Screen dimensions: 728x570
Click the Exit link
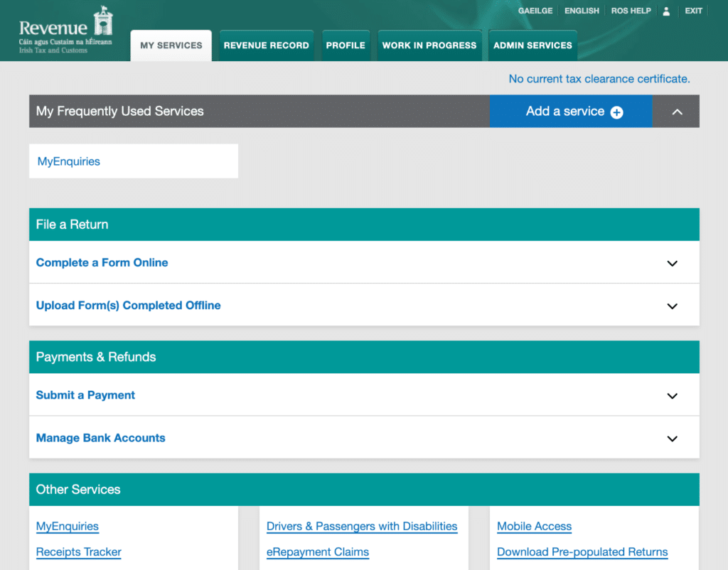click(693, 11)
